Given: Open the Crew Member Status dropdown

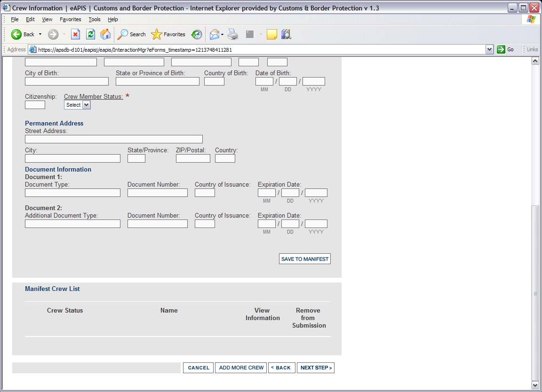Looking at the screenshot, I should [77, 105].
